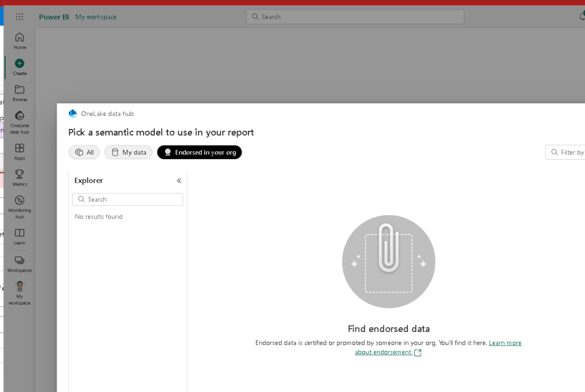
Task: Open the Monitoring hub
Action: pyautogui.click(x=20, y=207)
